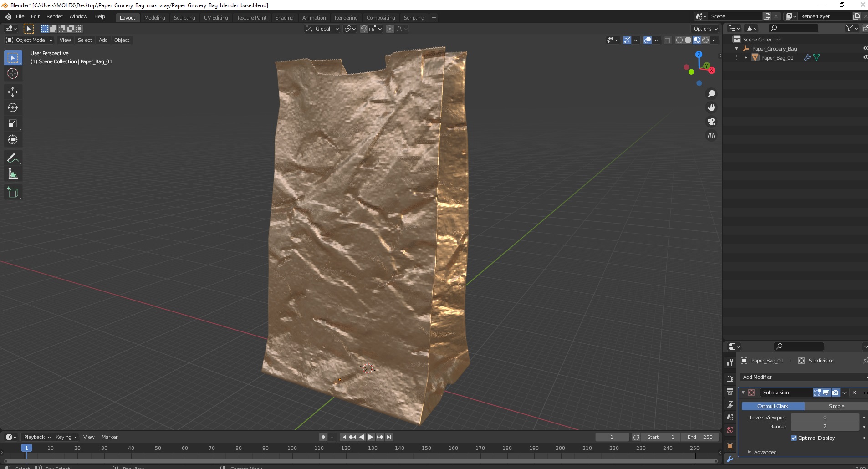Open the Object properties tab
The width and height of the screenshot is (868, 469).
click(730, 446)
